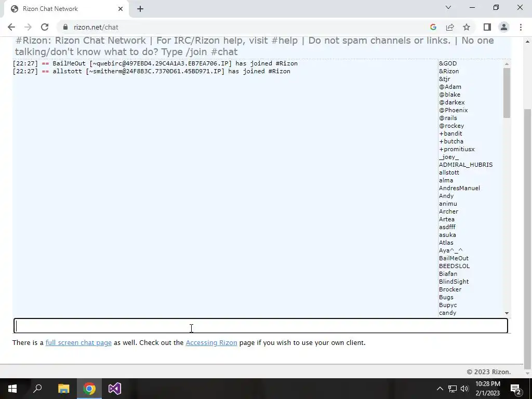This screenshot has width=532, height=399.
Task: Open the network icon in system tray
Action: 453,389
